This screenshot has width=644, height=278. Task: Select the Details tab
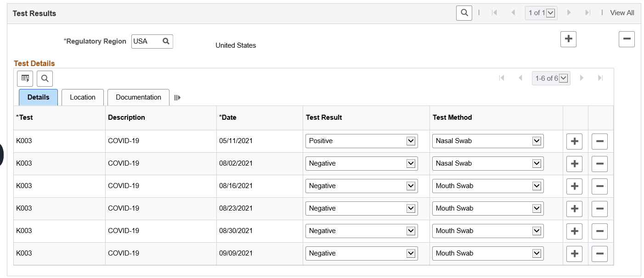39,97
